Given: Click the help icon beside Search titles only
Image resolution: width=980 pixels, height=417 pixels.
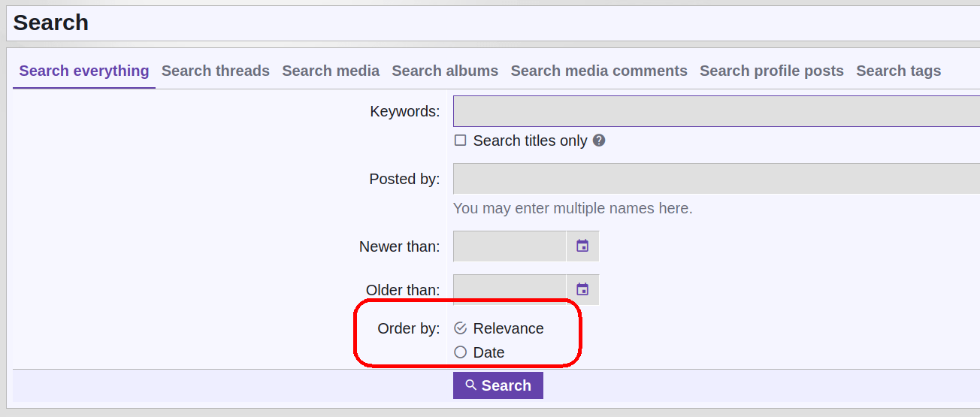Looking at the screenshot, I should (599, 141).
